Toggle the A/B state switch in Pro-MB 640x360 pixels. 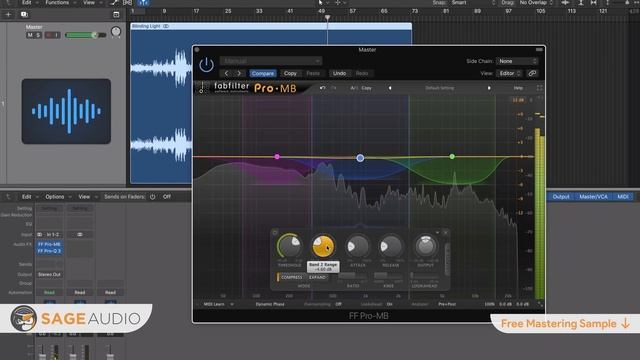click(353, 88)
